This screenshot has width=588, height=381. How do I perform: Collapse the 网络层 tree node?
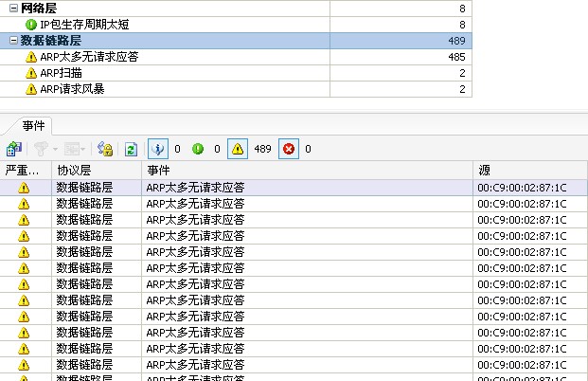[13, 8]
